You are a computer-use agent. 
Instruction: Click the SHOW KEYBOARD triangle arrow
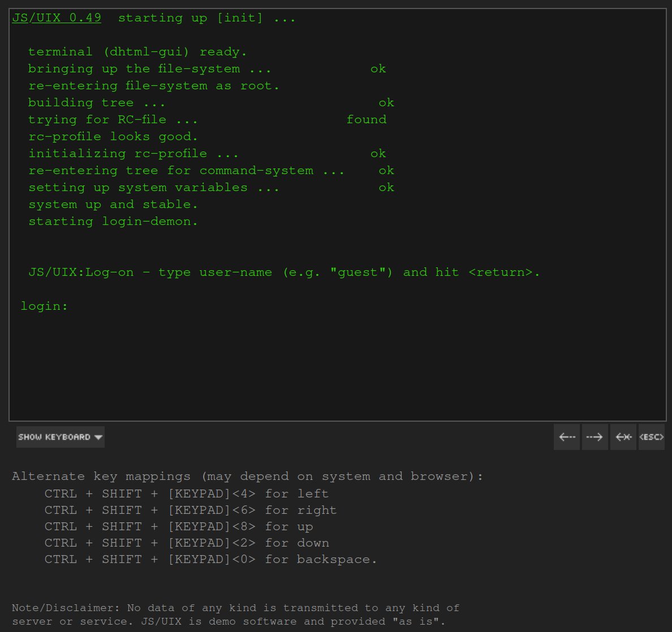(x=99, y=436)
